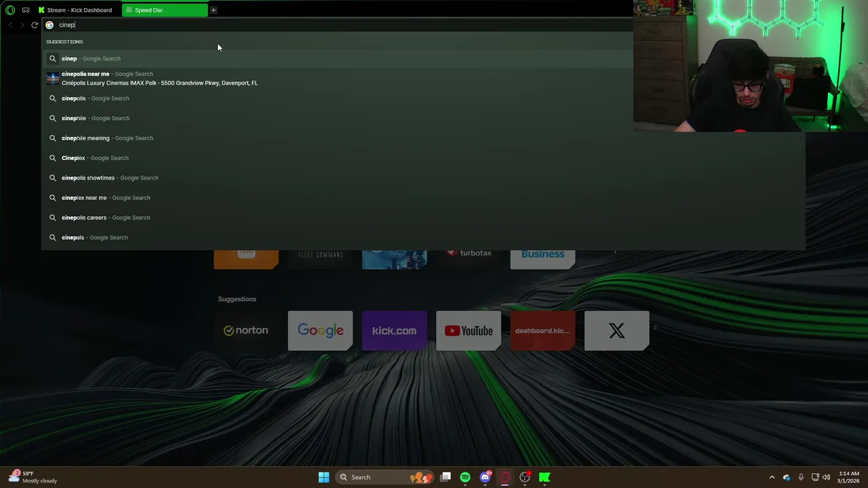This screenshot has width=868, height=488.
Task: Click the browser back arrow
Action: coord(10,25)
